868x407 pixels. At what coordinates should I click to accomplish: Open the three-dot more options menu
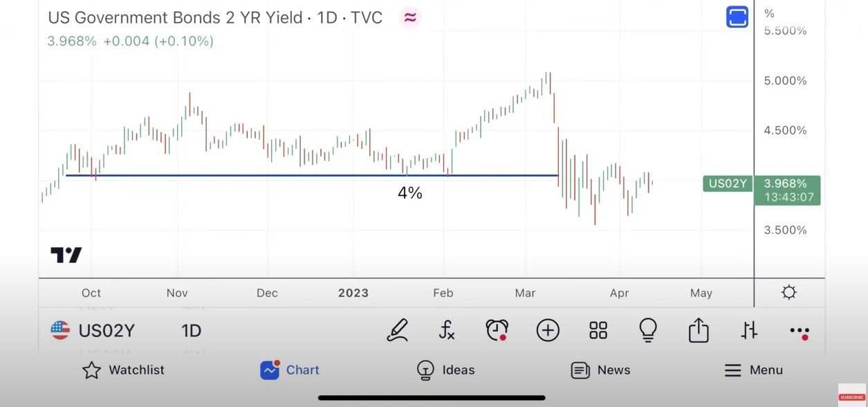point(800,331)
